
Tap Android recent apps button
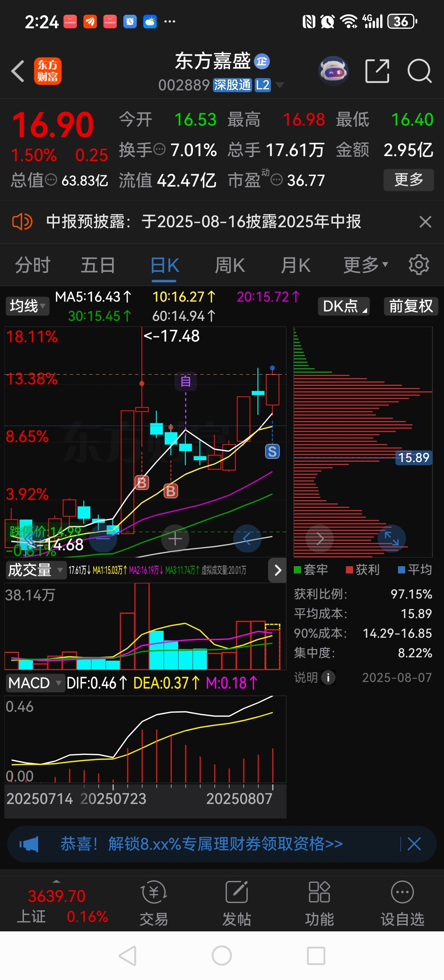pyautogui.click(x=316, y=955)
